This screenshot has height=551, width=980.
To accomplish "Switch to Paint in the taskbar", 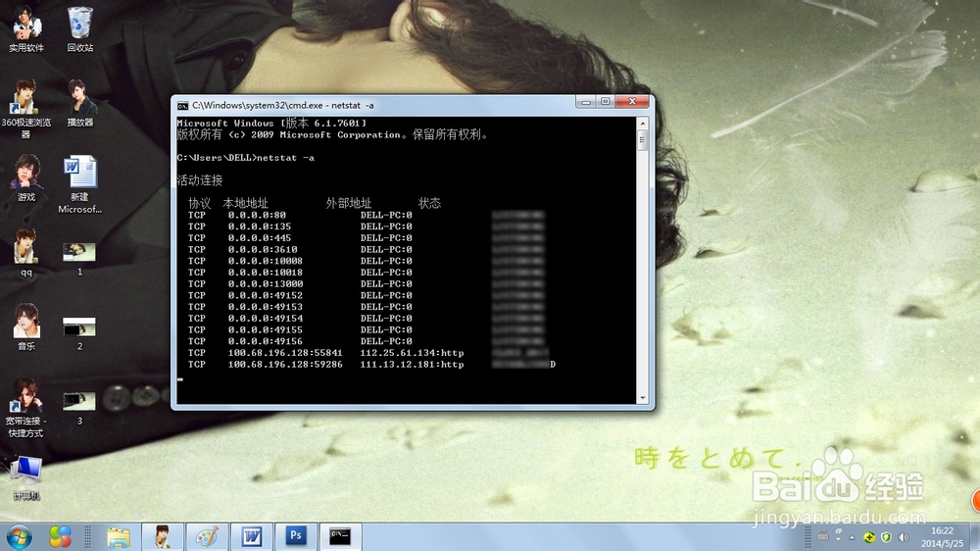I will click(207, 536).
